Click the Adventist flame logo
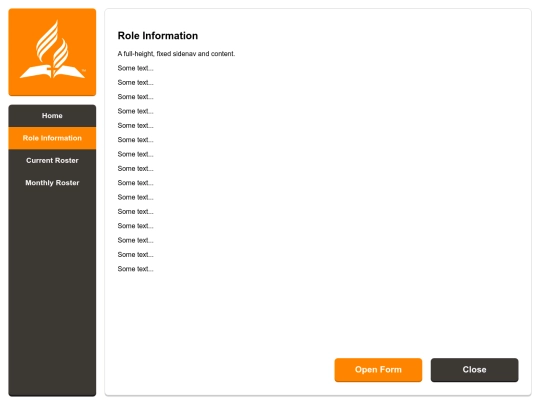Screen dimensions: 540x405 click(52, 52)
